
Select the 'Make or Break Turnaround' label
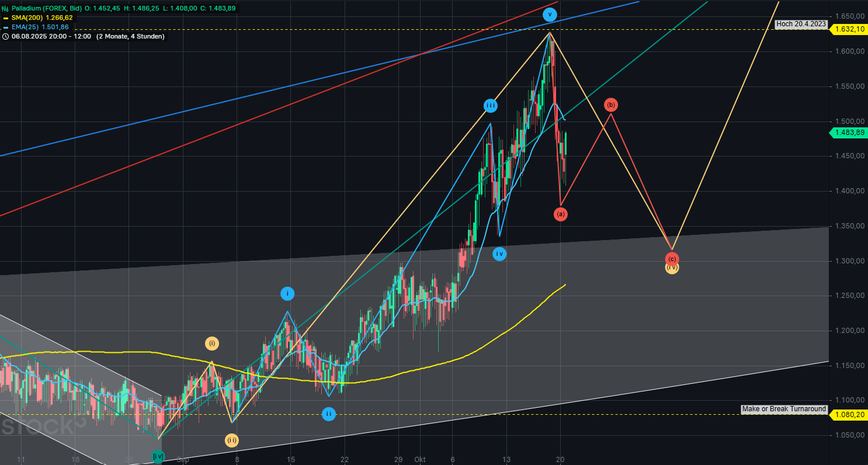[784, 409]
